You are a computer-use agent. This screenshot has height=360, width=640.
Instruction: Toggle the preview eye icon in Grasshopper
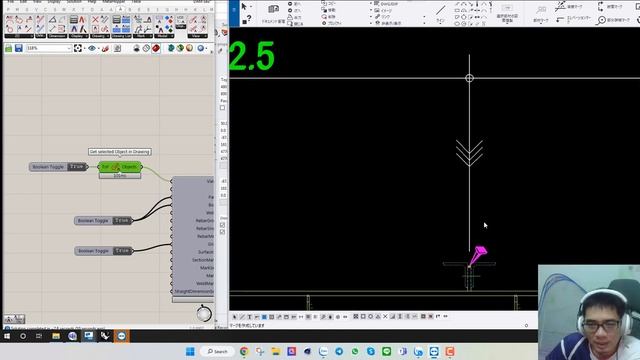[92, 48]
